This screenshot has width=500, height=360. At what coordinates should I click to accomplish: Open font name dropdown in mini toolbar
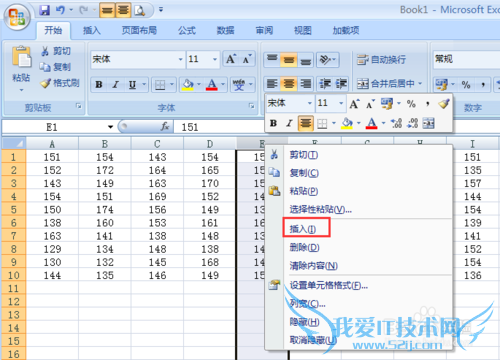point(309,103)
